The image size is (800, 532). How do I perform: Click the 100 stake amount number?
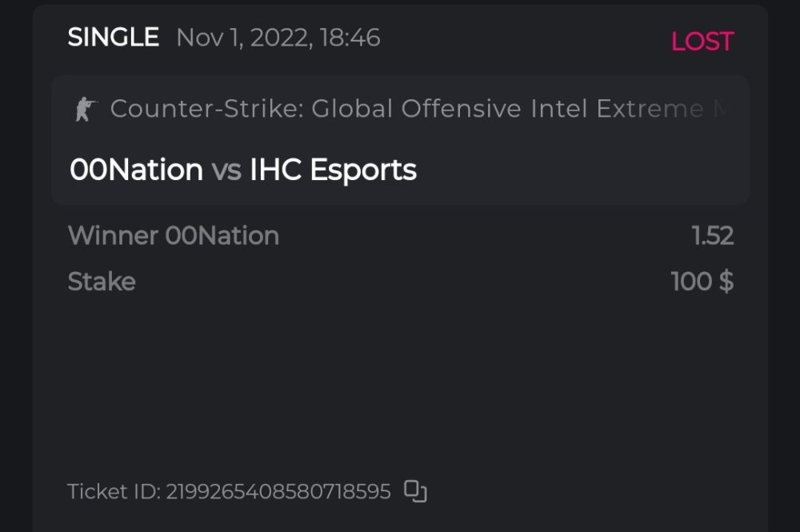691,282
